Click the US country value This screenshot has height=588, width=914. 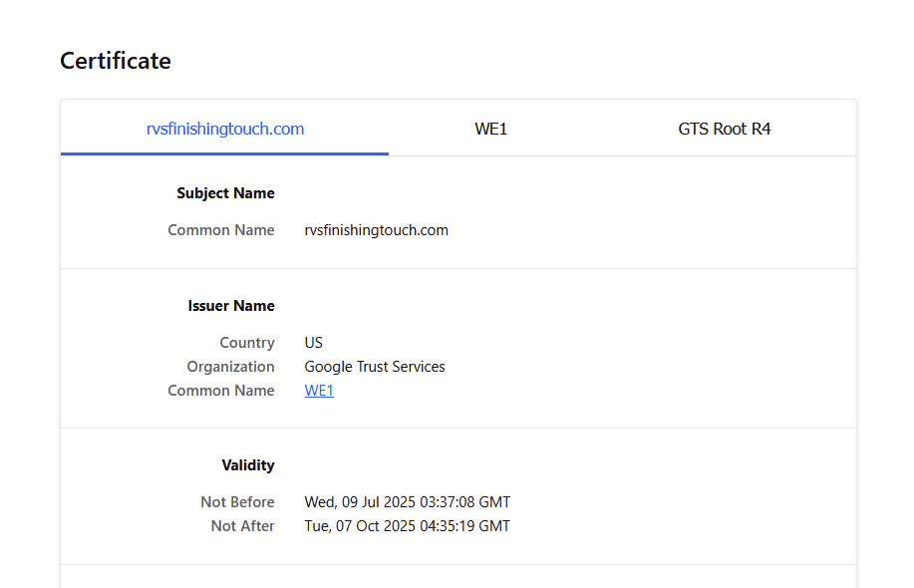point(314,343)
